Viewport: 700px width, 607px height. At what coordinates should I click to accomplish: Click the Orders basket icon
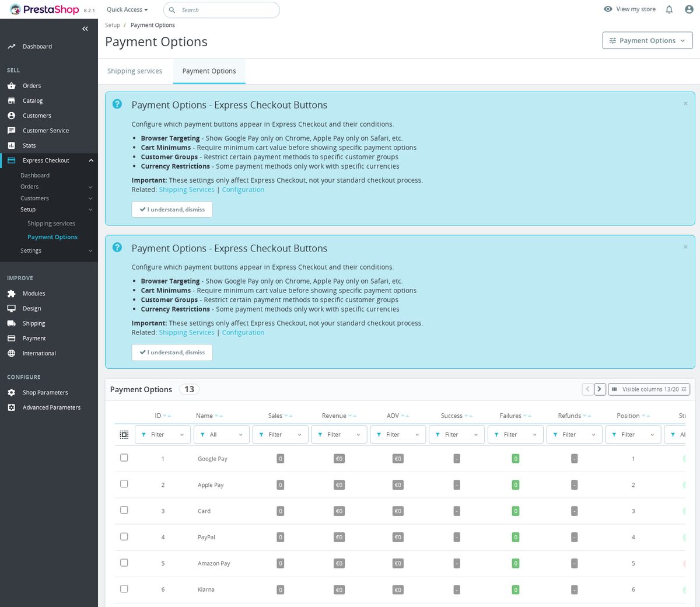(11, 86)
